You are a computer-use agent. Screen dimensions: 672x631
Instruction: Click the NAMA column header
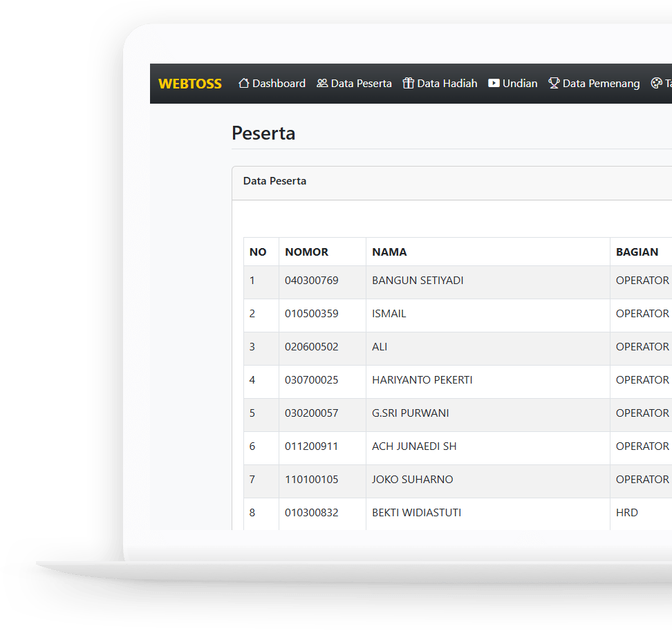pos(389,252)
